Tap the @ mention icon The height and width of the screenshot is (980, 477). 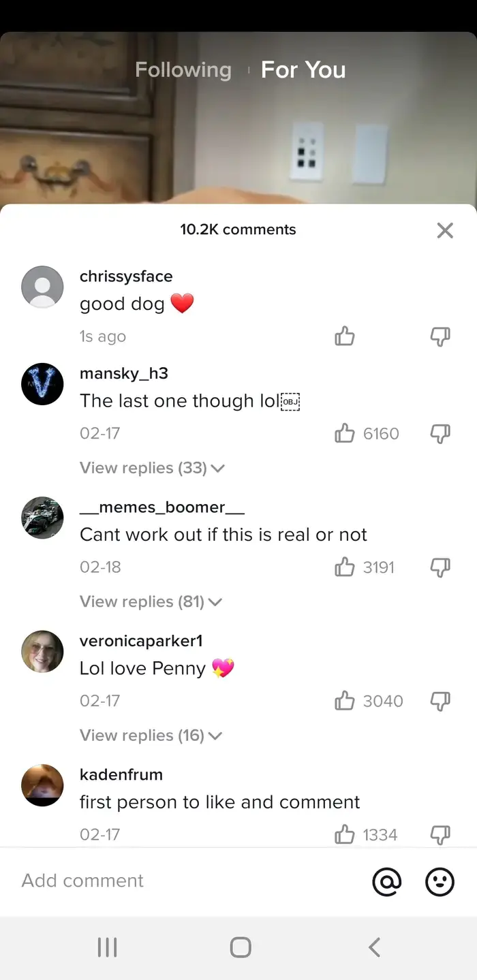pyautogui.click(x=386, y=882)
